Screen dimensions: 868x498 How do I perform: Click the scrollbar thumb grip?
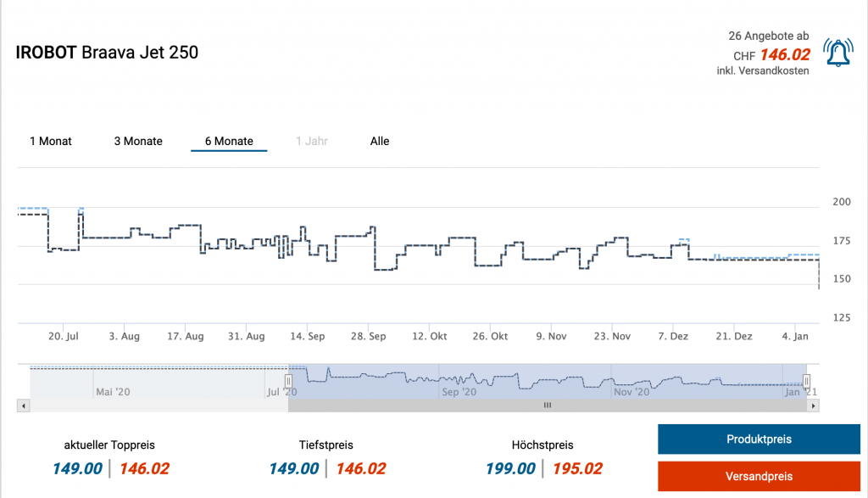click(x=548, y=406)
